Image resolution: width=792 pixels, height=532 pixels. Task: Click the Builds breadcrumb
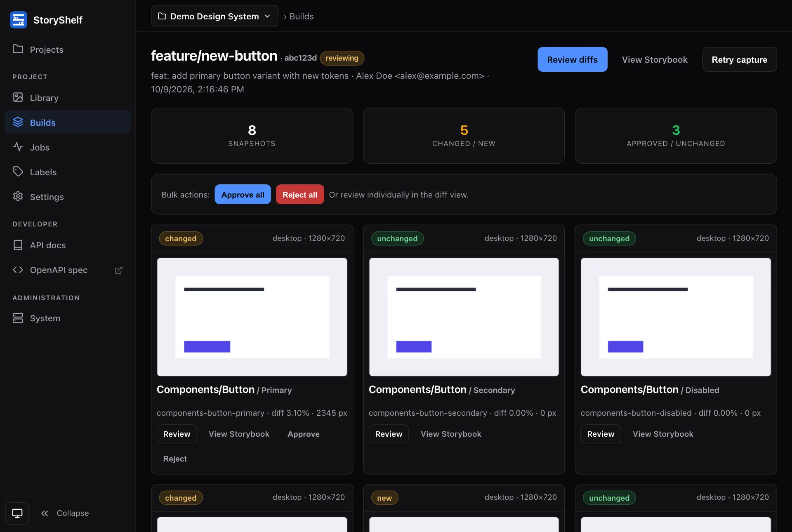point(301,16)
